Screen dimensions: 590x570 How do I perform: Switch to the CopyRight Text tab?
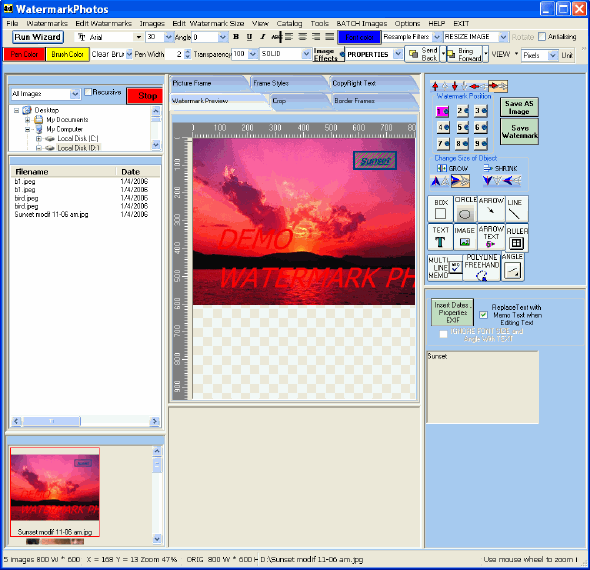click(373, 83)
